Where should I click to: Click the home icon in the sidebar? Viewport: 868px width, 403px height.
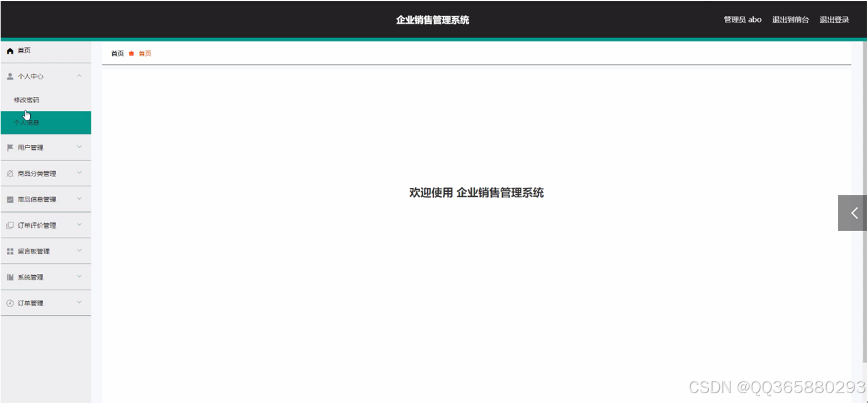coord(10,51)
